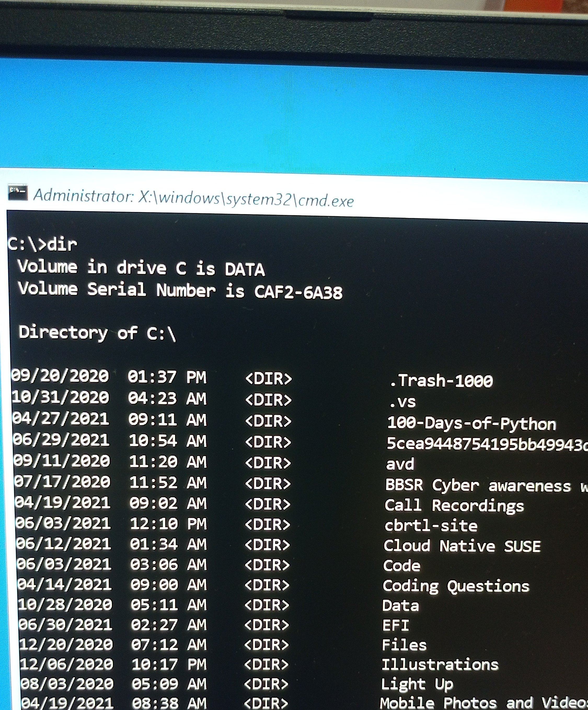Screen dimensions: 588x710
Task: Click the Administrator cmd.exe window title
Action: click(193, 198)
